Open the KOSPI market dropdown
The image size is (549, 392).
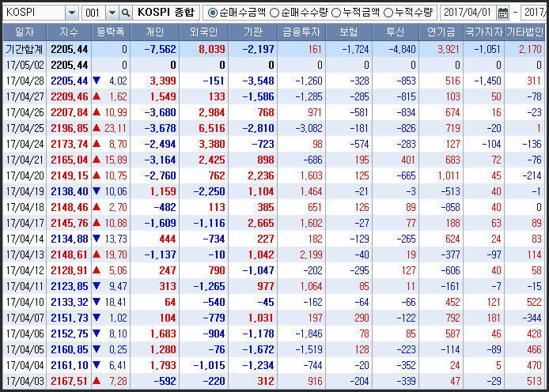(72, 13)
